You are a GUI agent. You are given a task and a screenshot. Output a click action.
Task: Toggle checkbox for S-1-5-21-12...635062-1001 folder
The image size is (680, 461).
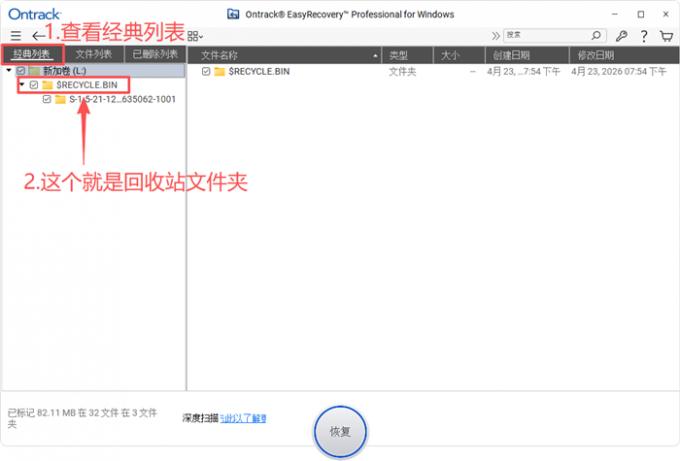47,99
